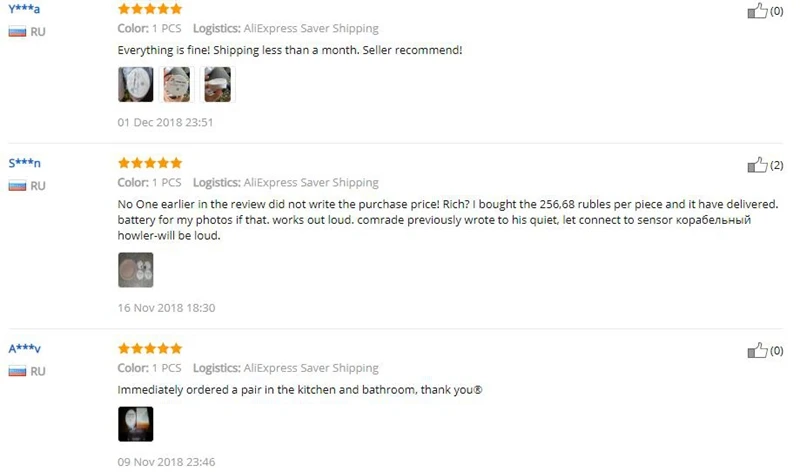
Task: Open first photo in Y***a's review
Action: click(136, 84)
